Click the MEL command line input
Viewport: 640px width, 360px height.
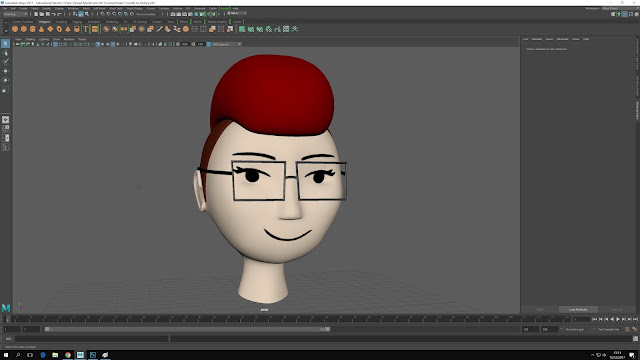click(91, 338)
